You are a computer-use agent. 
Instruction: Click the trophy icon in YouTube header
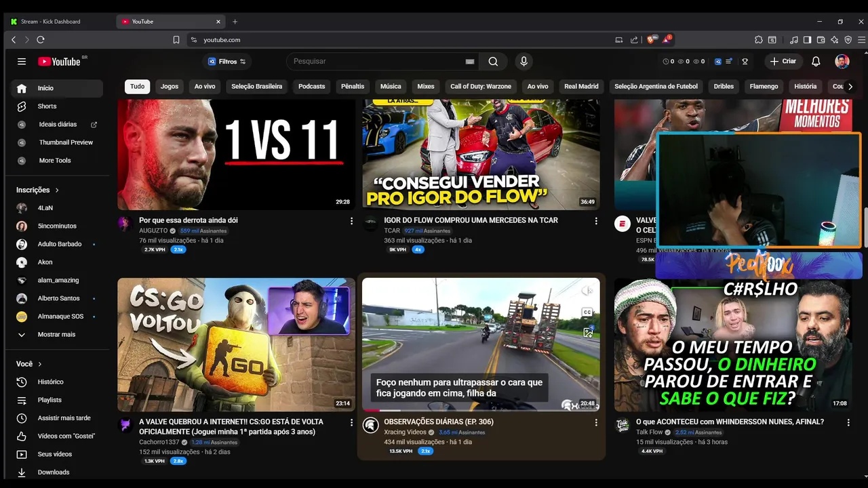point(745,62)
